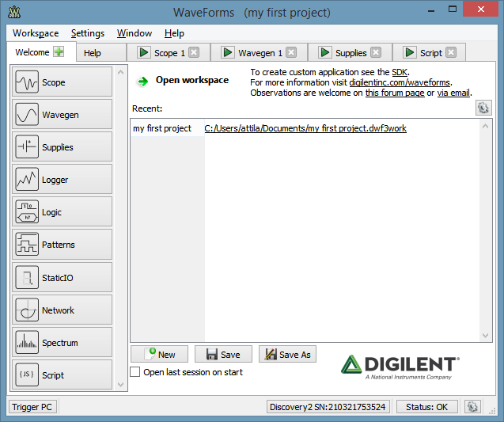The height and width of the screenshot is (422, 504).
Task: Switch to the Help tab
Action: tap(101, 52)
